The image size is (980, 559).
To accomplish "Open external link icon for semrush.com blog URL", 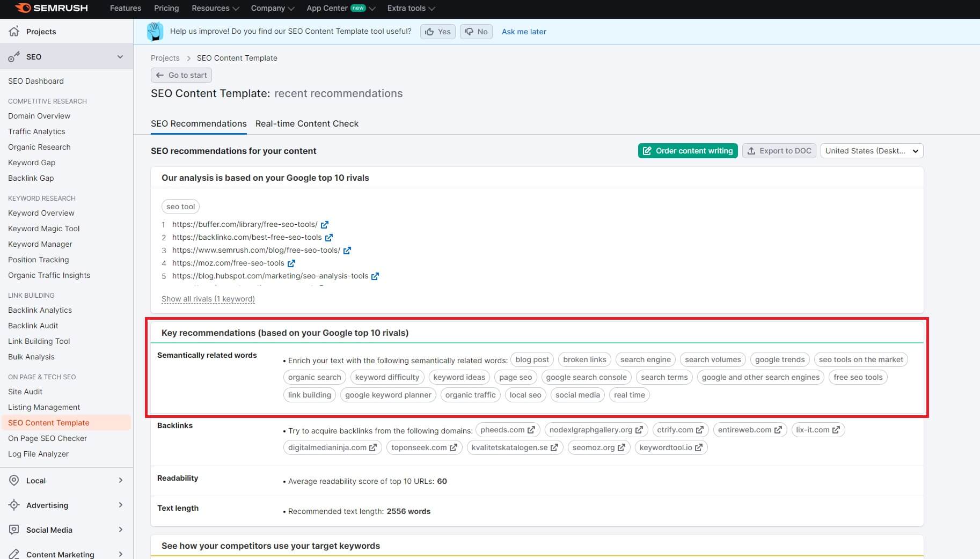I will coord(347,251).
